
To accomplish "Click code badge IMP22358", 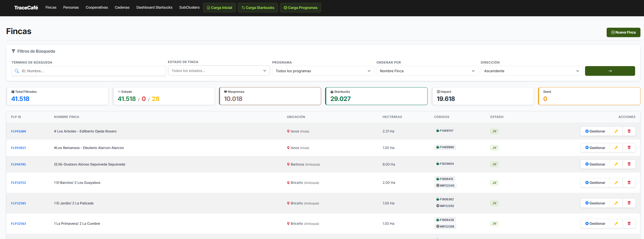I will coord(445,227).
